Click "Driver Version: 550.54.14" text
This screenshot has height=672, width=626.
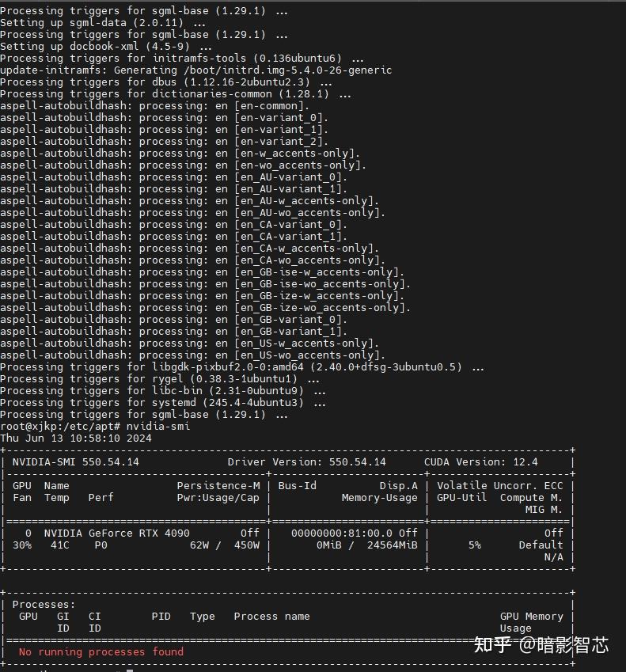pyautogui.click(x=307, y=462)
